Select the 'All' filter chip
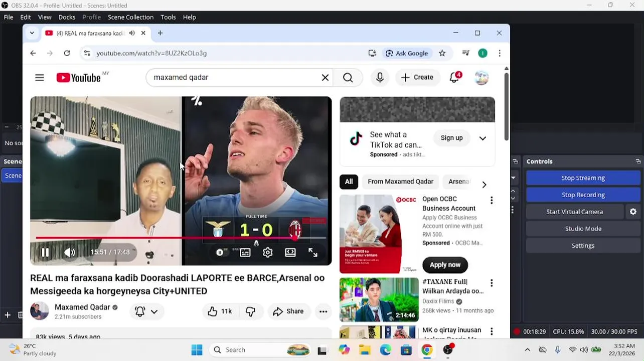 349,182
